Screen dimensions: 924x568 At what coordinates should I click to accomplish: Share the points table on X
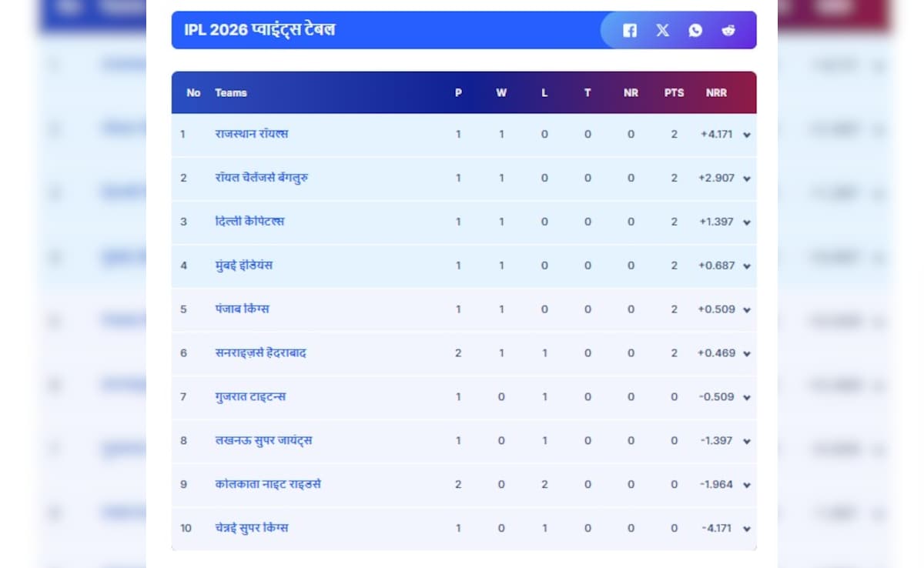click(x=662, y=30)
